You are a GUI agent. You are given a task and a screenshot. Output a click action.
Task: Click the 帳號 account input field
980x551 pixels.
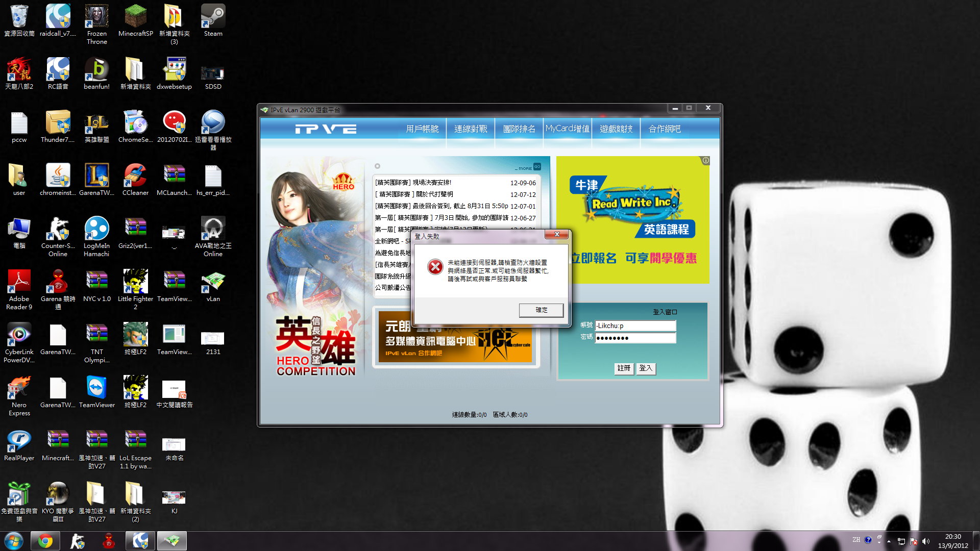point(635,325)
